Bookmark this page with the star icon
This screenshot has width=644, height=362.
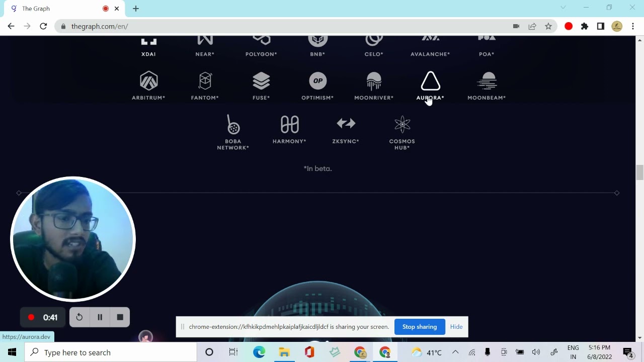click(x=548, y=26)
